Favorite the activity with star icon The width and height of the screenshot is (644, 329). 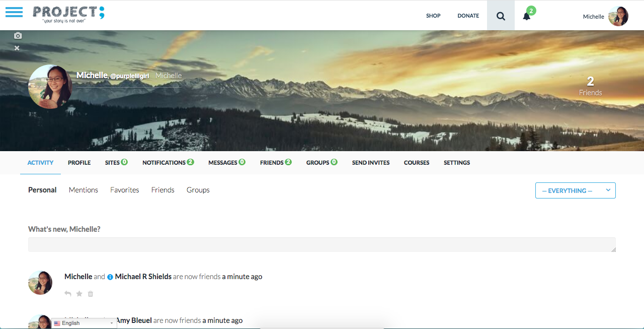click(x=79, y=294)
